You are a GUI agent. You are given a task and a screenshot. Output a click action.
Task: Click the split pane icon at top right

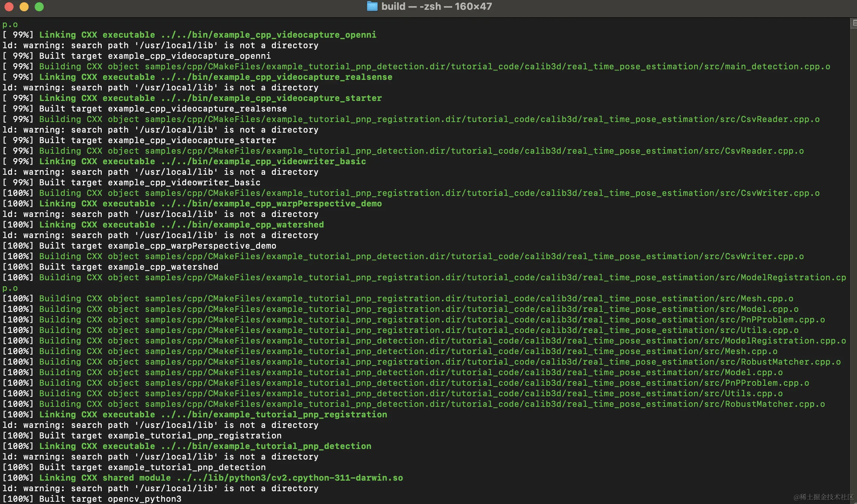854,23
